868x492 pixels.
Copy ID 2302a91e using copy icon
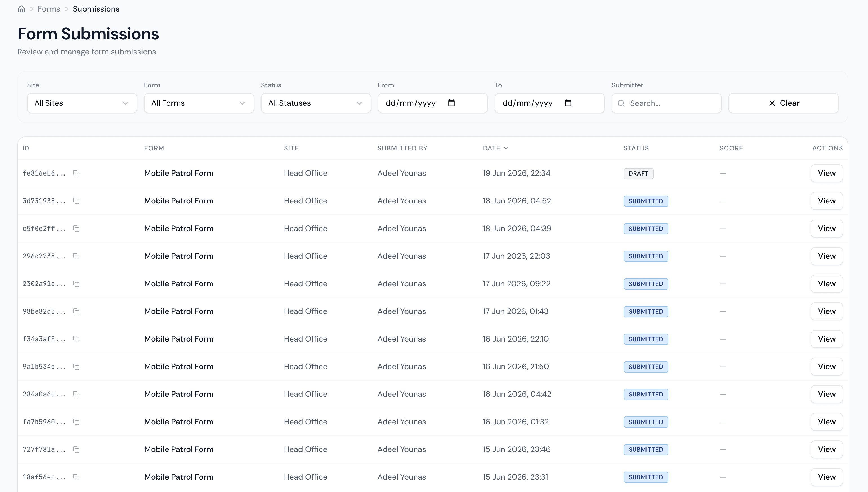tap(76, 284)
